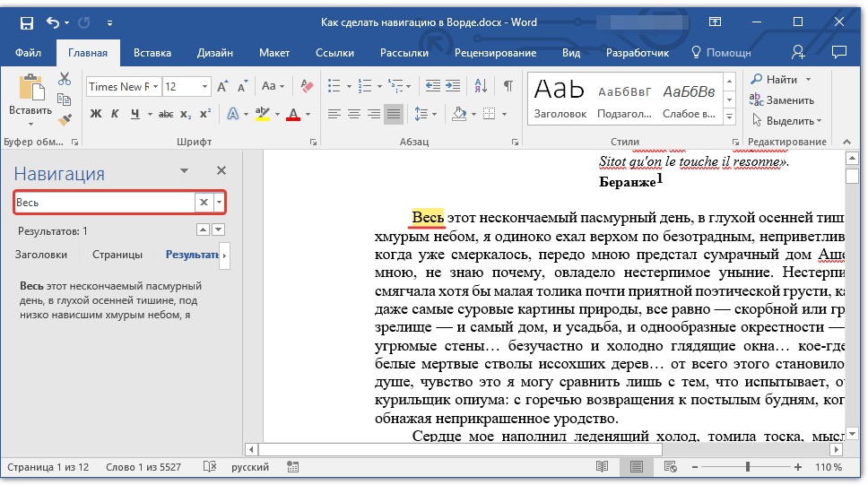Apply yellow text highlight color

(263, 114)
